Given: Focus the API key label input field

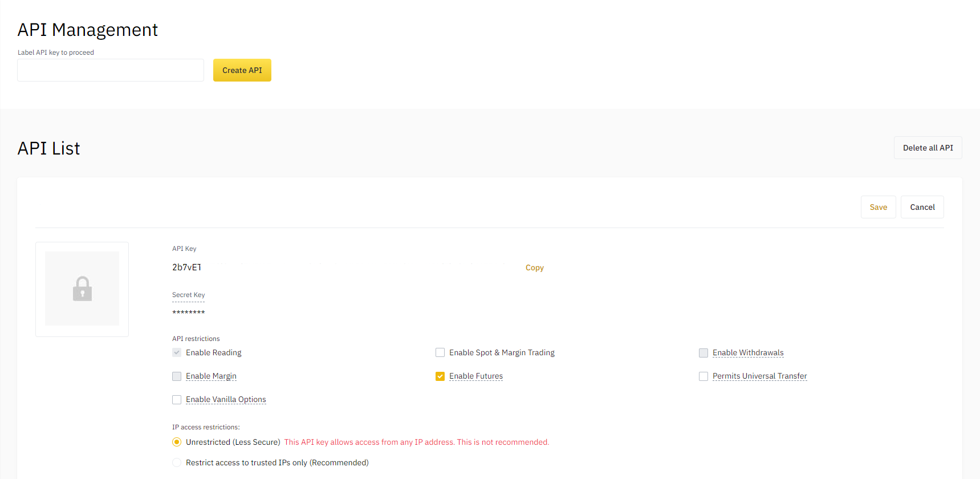Looking at the screenshot, I should (x=111, y=70).
